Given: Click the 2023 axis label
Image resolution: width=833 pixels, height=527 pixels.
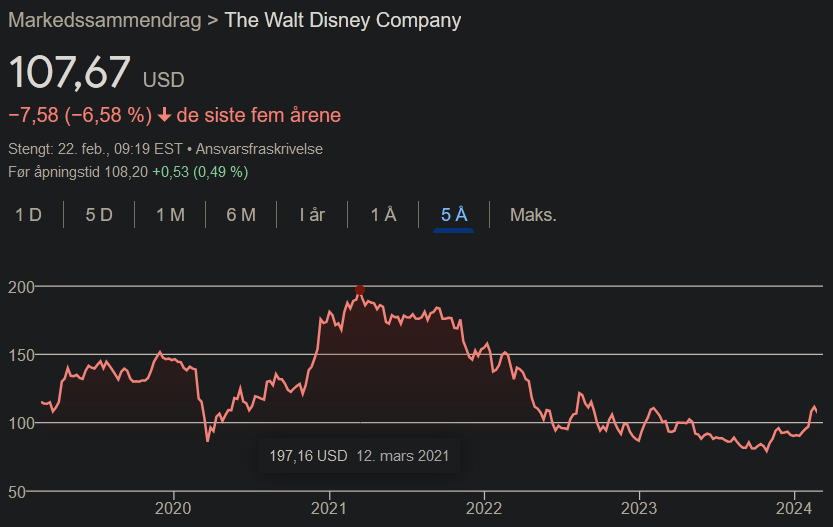Looking at the screenshot, I should coord(639,508).
